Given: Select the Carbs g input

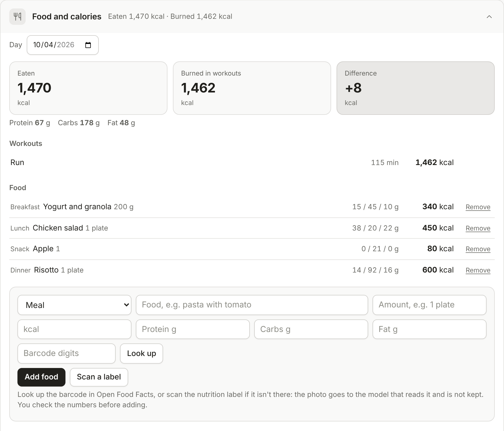Looking at the screenshot, I should tap(311, 329).
